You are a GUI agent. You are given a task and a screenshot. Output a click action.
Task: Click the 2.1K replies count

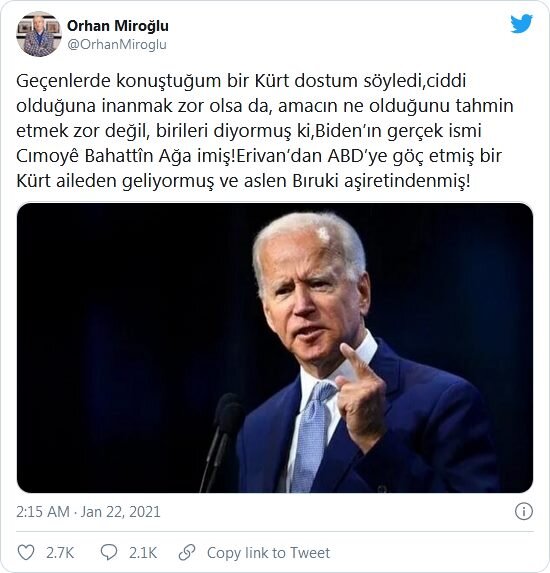pos(143,553)
